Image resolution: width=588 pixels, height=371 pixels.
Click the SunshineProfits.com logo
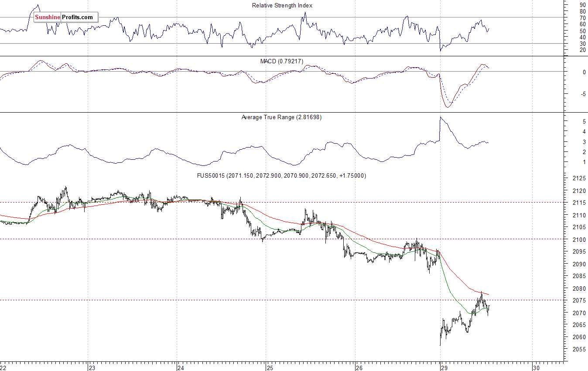(x=66, y=17)
